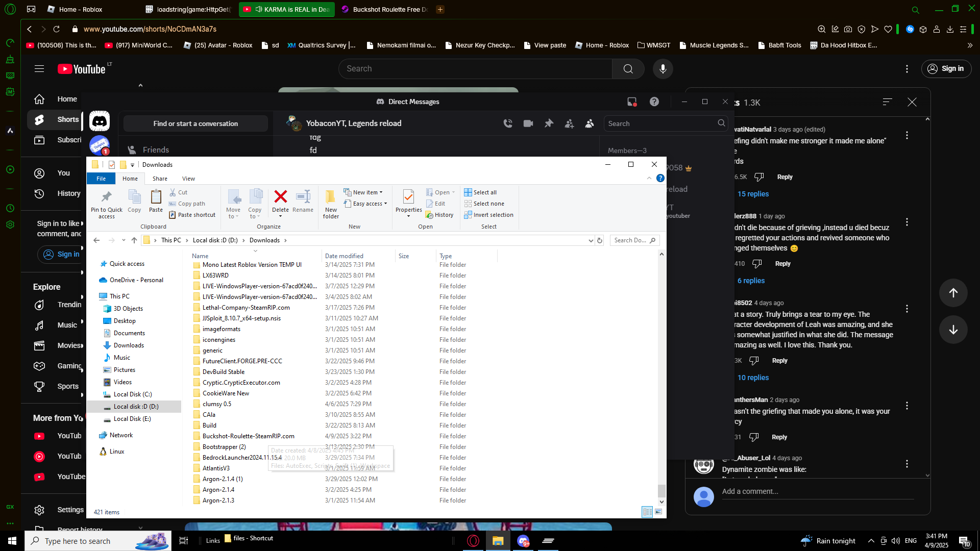Click Select all in ribbon
The image size is (980, 551).
[x=480, y=192]
